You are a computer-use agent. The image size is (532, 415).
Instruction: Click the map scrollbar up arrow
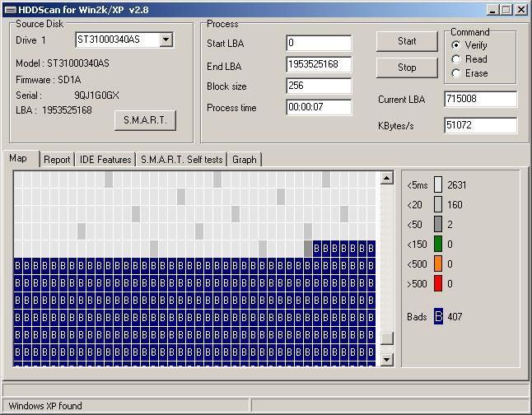[x=387, y=178]
